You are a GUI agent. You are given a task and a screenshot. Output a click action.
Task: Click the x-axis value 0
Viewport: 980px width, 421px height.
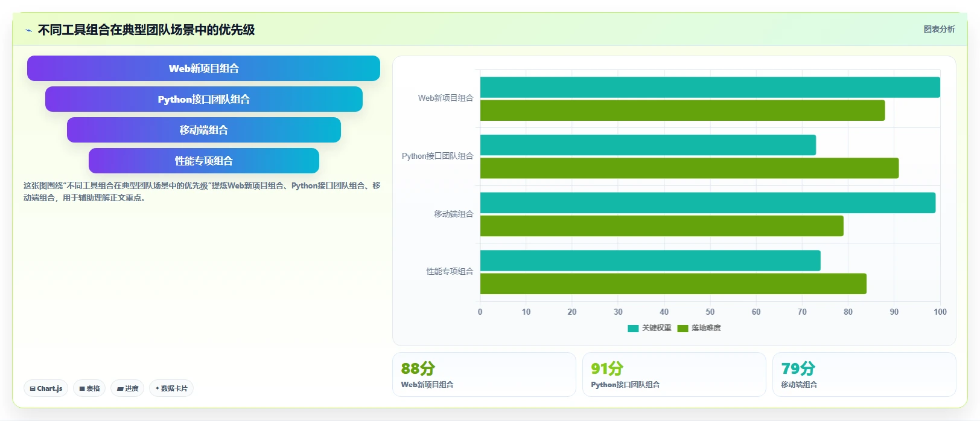pos(480,312)
